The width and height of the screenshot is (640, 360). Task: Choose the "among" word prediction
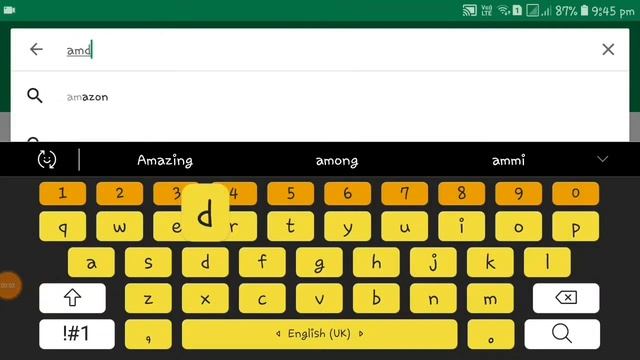pyautogui.click(x=337, y=161)
